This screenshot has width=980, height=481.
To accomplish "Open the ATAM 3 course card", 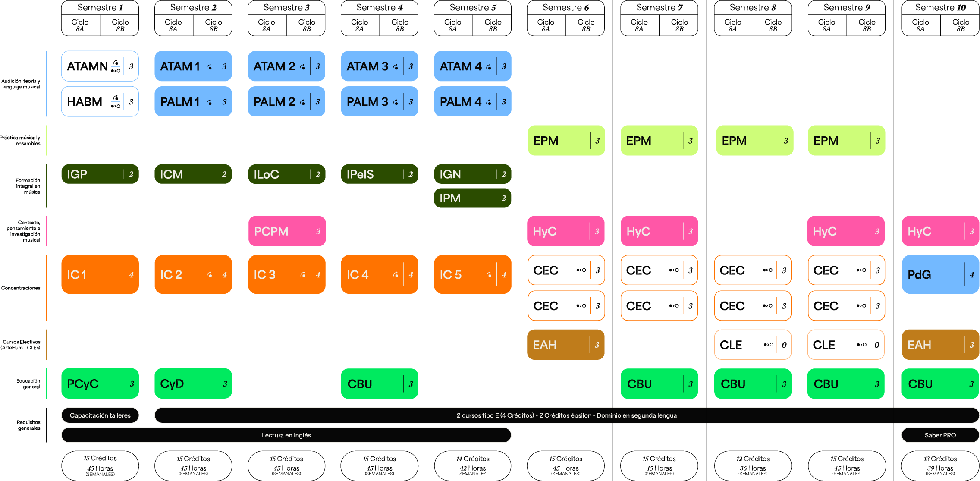I will [x=380, y=66].
